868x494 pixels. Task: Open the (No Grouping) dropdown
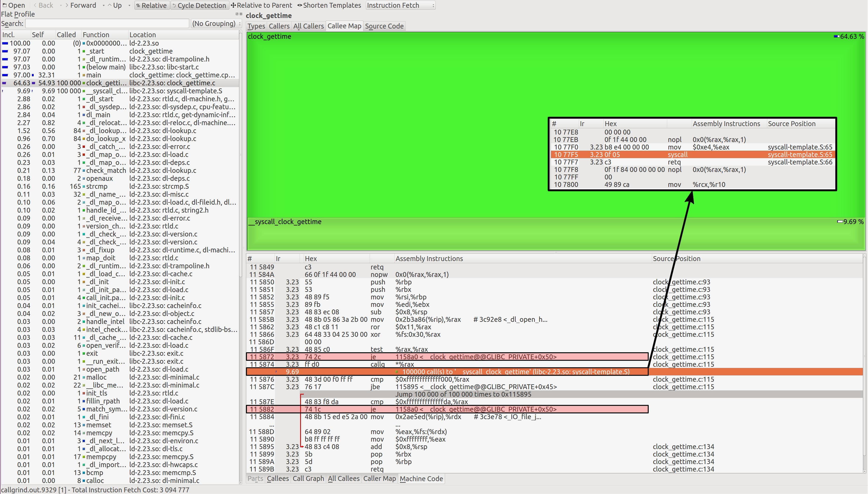point(216,23)
